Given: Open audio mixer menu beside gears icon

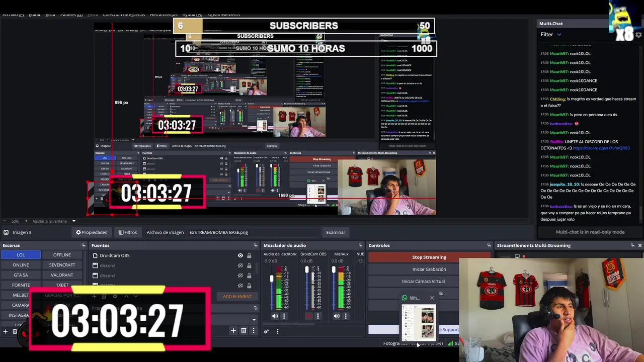Looking at the screenshot, I should (x=277, y=331).
